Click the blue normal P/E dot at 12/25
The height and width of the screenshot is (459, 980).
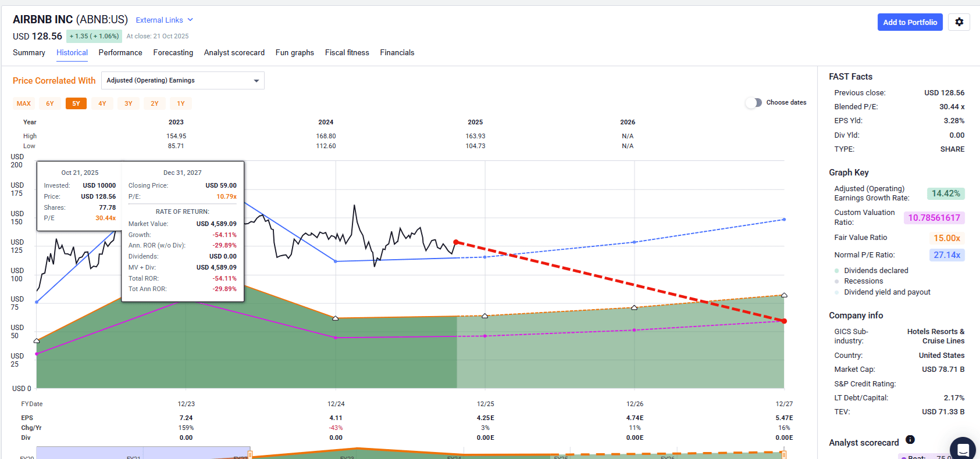click(485, 257)
